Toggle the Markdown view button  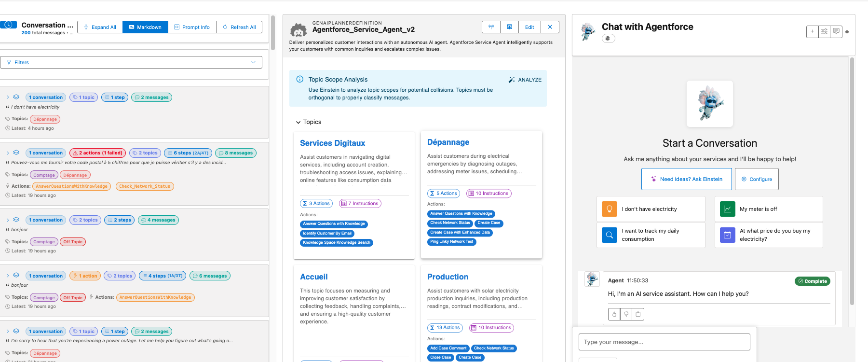pos(145,27)
